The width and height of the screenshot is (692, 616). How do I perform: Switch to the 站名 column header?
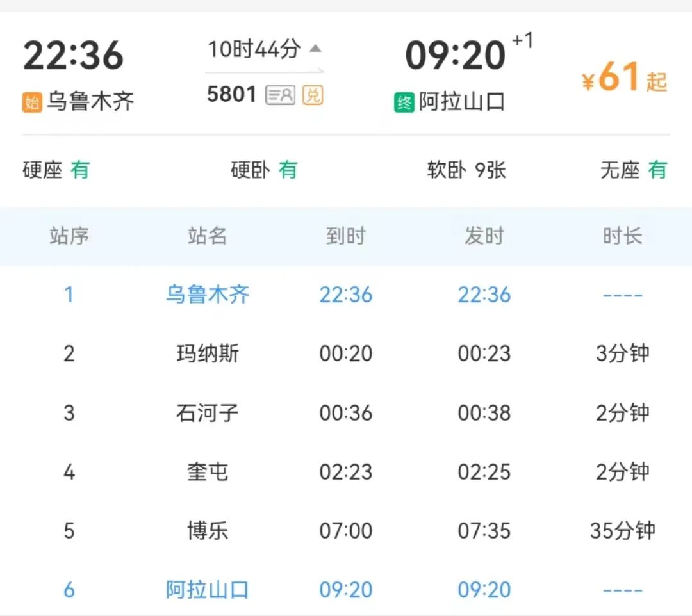[x=208, y=236]
